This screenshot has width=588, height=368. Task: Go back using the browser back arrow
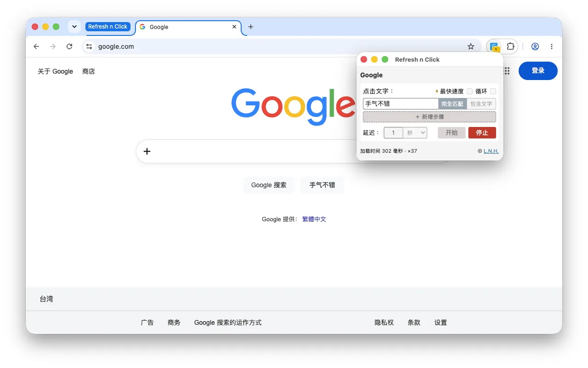click(37, 46)
